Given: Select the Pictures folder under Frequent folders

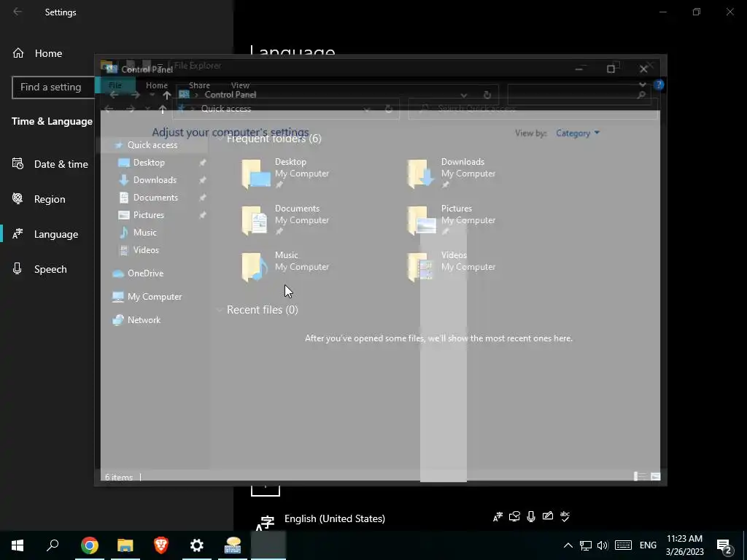Looking at the screenshot, I should tap(452, 220).
